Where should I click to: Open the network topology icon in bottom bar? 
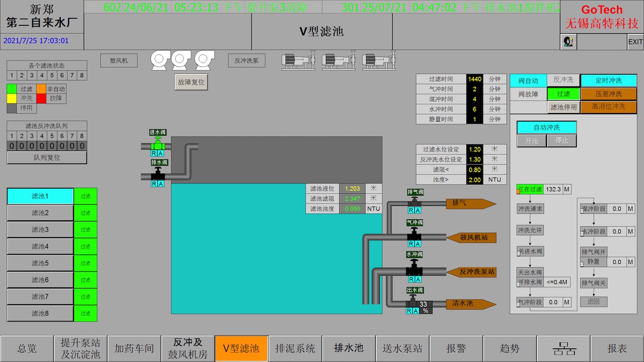tap(563, 349)
